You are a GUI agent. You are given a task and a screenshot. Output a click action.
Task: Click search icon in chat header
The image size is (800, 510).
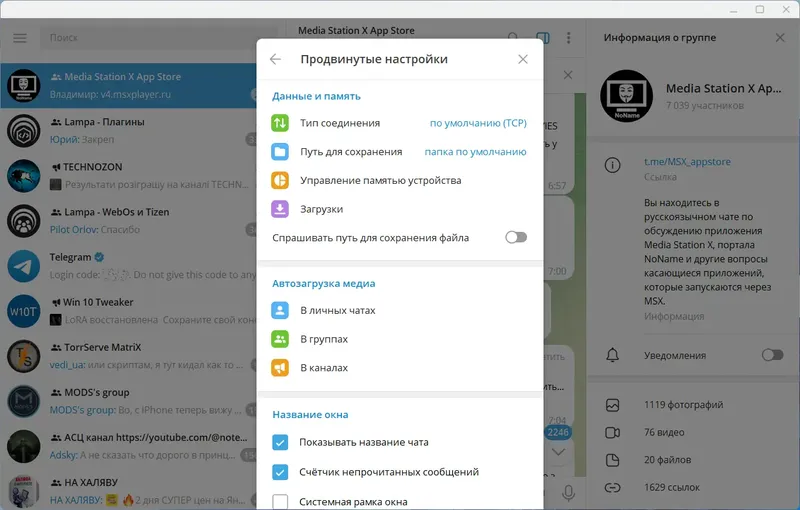tap(513, 38)
